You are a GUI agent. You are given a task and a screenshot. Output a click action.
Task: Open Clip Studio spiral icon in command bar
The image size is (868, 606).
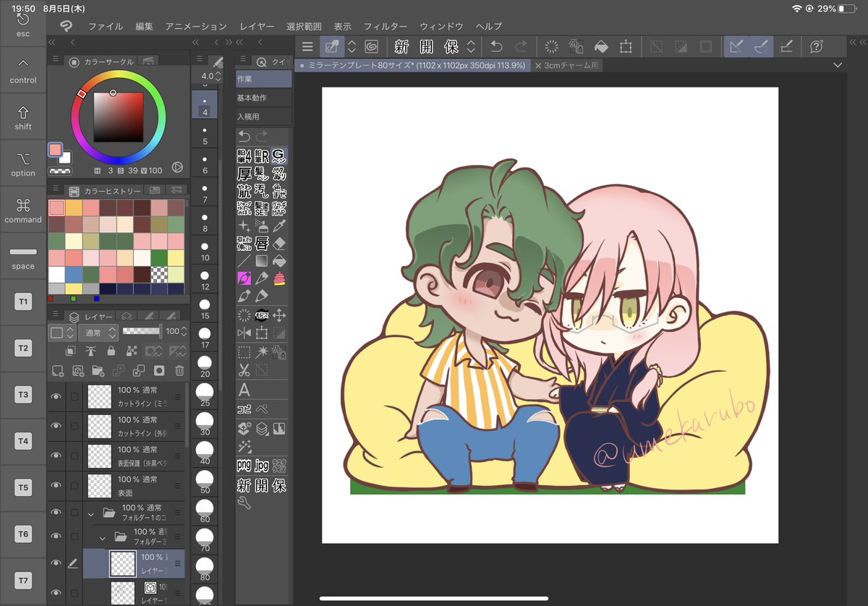tap(372, 47)
